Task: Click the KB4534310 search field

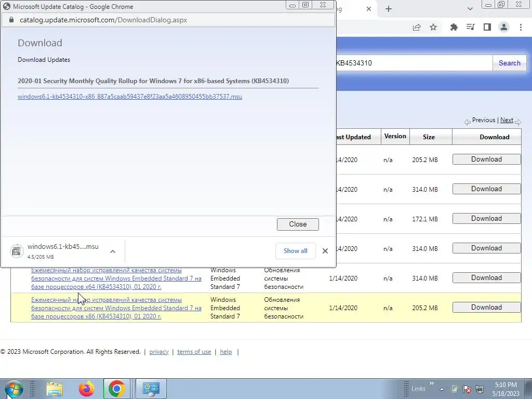Action: pyautogui.click(x=414, y=63)
